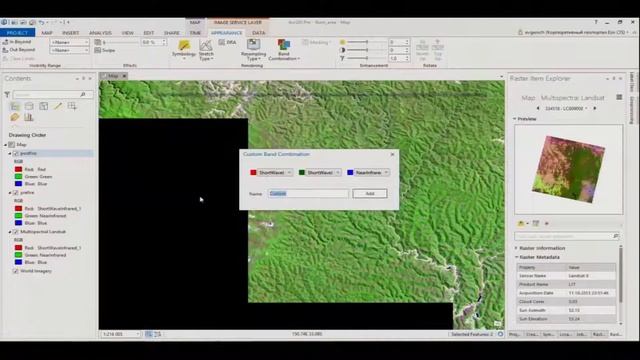Click the contrast enhancement icon
This screenshot has height=360, width=640.
click(x=342, y=50)
